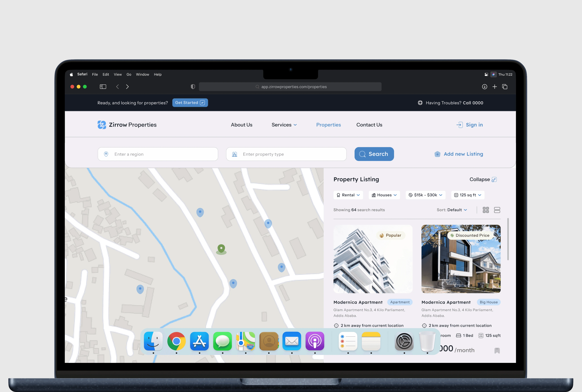582x392 pixels.
Task: Open the $15k - $30k price dropdown
Action: (425, 195)
